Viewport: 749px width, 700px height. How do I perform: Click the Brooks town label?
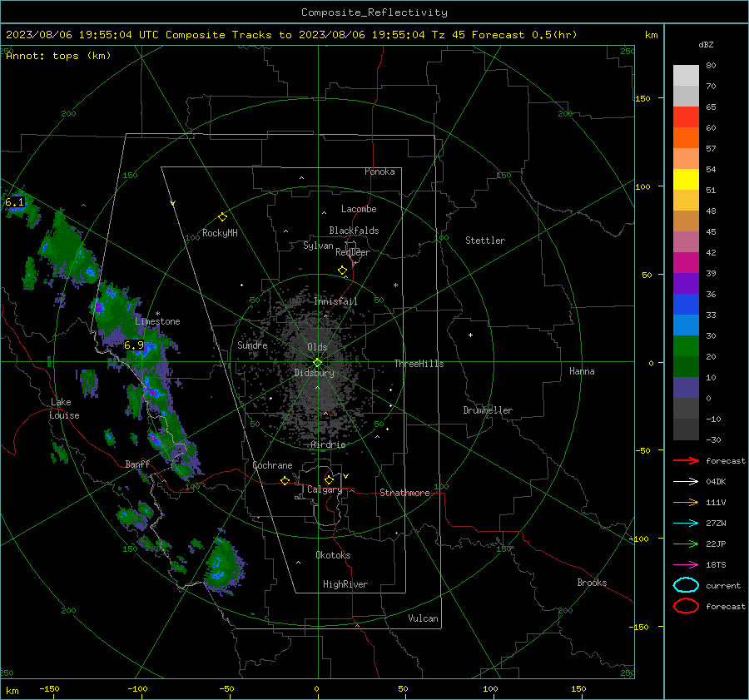click(x=592, y=583)
